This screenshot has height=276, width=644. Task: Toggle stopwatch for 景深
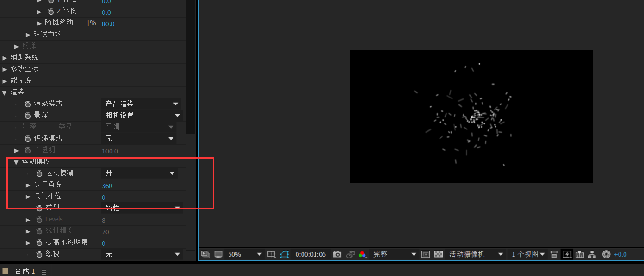(28, 116)
